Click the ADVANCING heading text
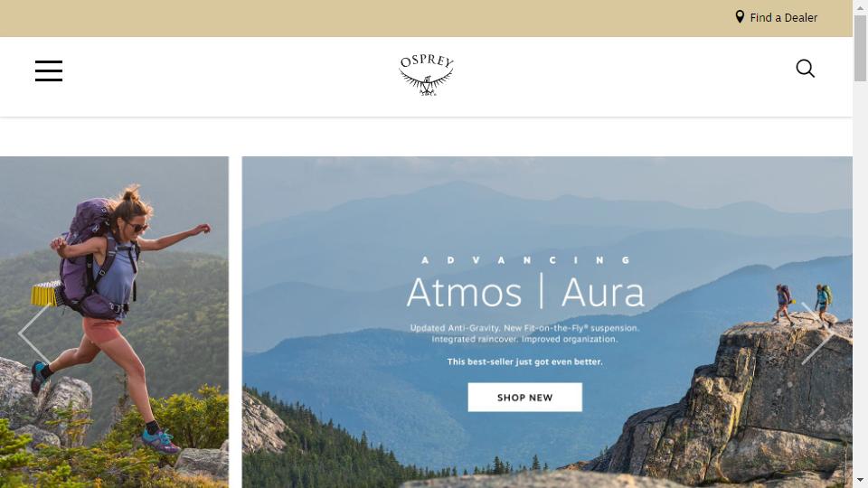 click(525, 260)
